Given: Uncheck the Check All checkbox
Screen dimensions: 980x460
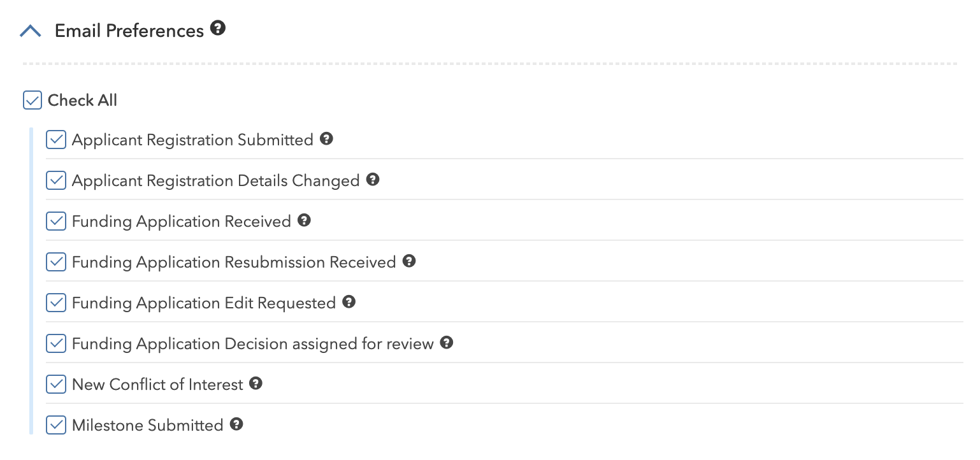Looking at the screenshot, I should pyautogui.click(x=32, y=100).
